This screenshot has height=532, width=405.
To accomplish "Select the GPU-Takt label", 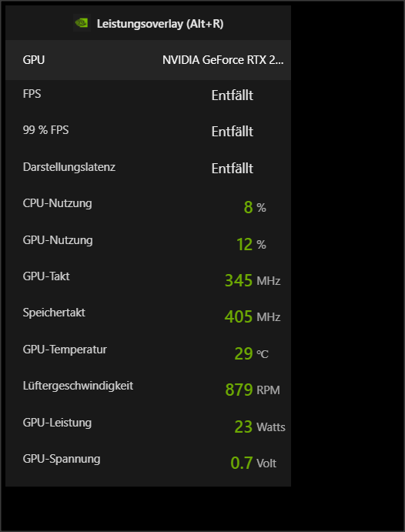I will (x=46, y=276).
